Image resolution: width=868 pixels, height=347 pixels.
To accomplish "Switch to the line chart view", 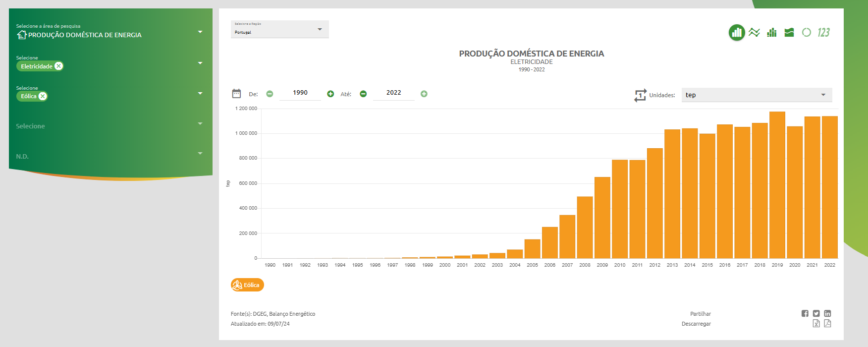I will [754, 33].
